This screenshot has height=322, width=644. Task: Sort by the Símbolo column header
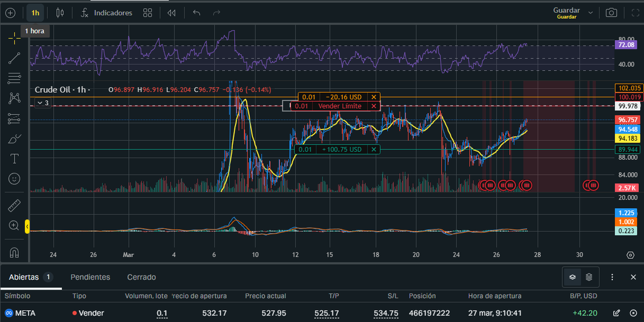(x=17, y=296)
